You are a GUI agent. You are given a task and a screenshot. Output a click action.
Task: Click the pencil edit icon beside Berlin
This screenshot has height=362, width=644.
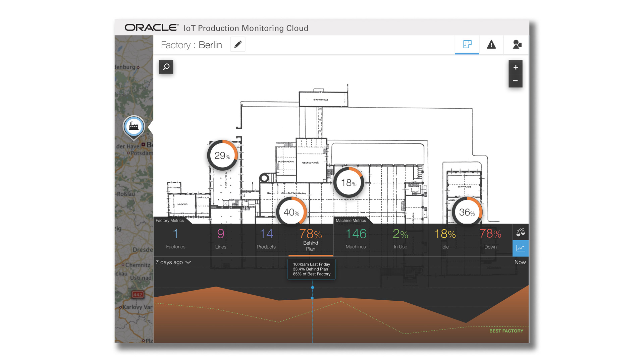tap(238, 45)
